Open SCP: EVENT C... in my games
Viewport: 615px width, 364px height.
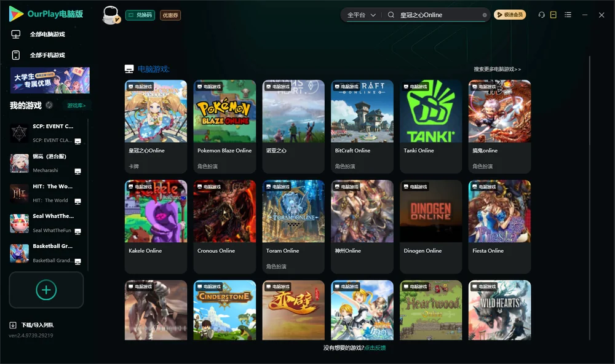tap(46, 133)
